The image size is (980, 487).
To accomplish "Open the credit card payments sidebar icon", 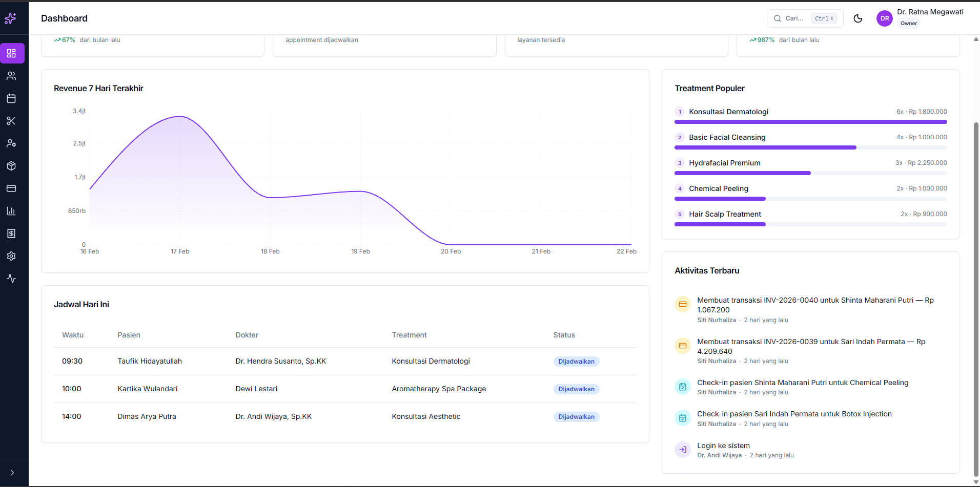I will [11, 188].
